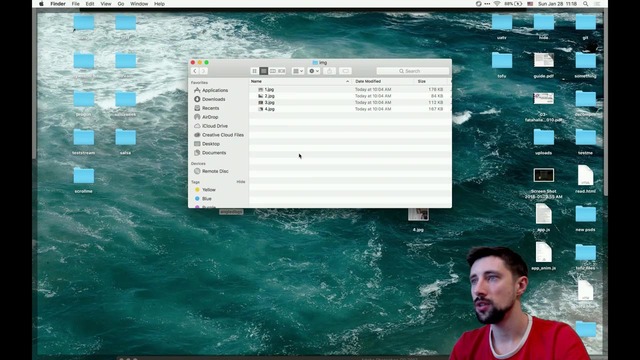Click the Share button in Finder toolbar

pos(329,71)
